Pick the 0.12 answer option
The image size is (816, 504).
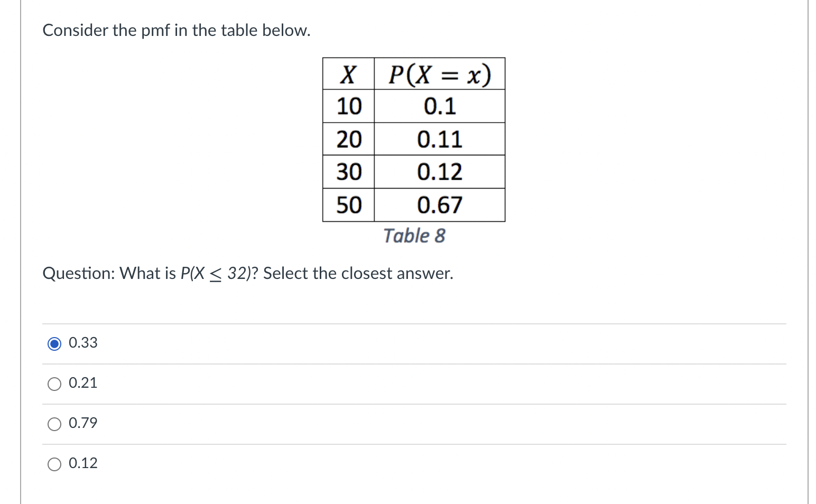pos(54,464)
